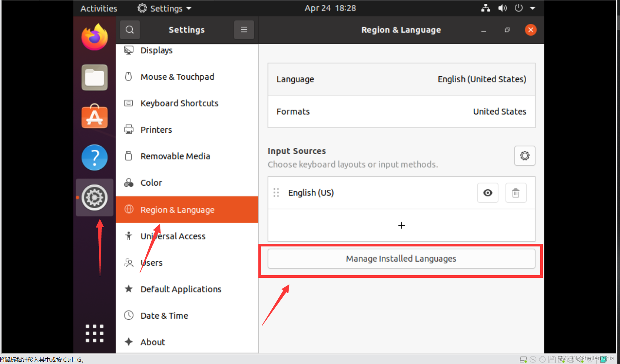
Task: Open the Files app from the dock
Action: pyautogui.click(x=94, y=77)
